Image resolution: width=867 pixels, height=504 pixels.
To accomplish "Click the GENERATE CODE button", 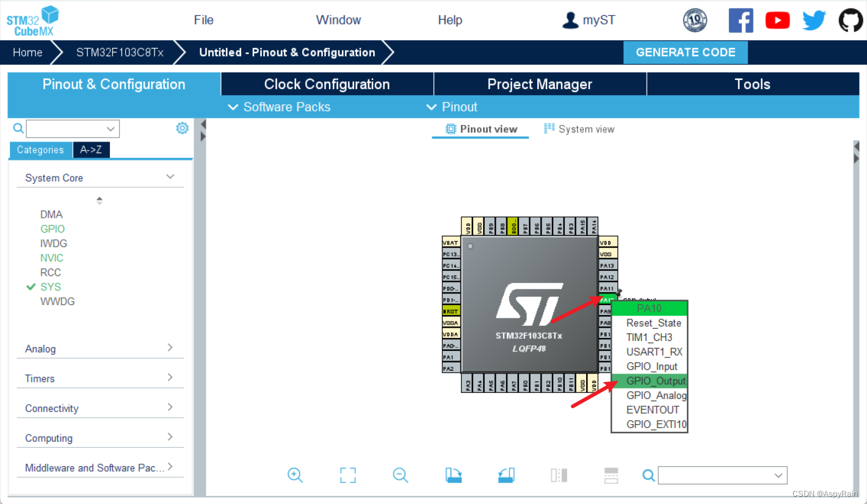I will coord(686,52).
